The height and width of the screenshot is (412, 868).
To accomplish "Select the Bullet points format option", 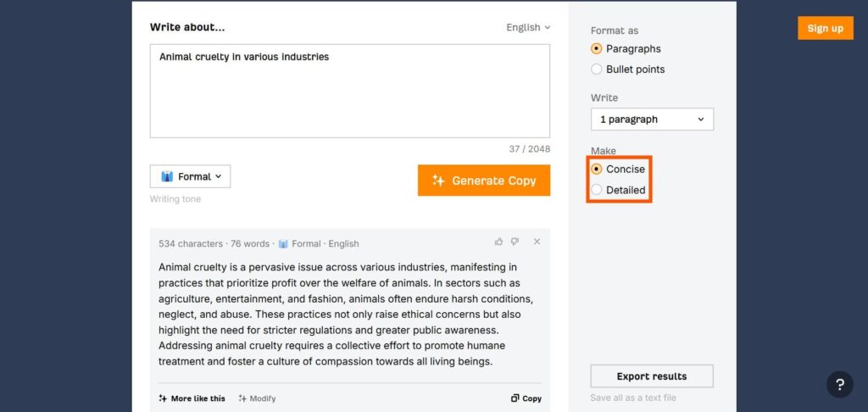I will tap(628, 70).
